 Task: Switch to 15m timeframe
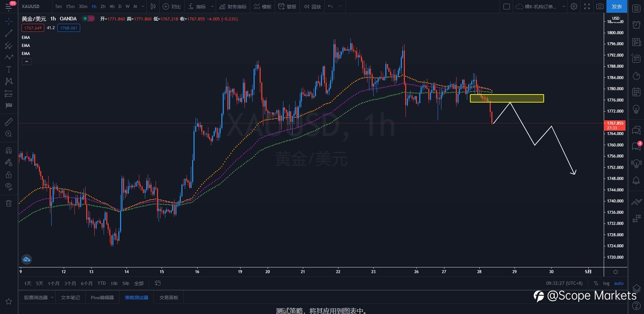point(70,6)
